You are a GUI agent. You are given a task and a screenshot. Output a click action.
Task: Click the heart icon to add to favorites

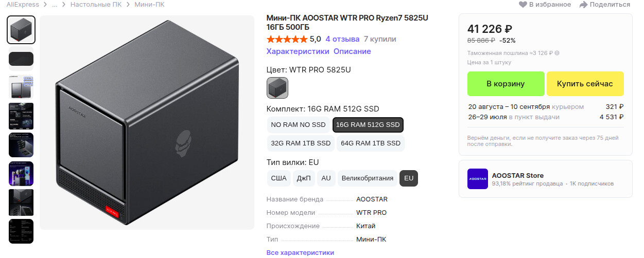[x=523, y=5]
